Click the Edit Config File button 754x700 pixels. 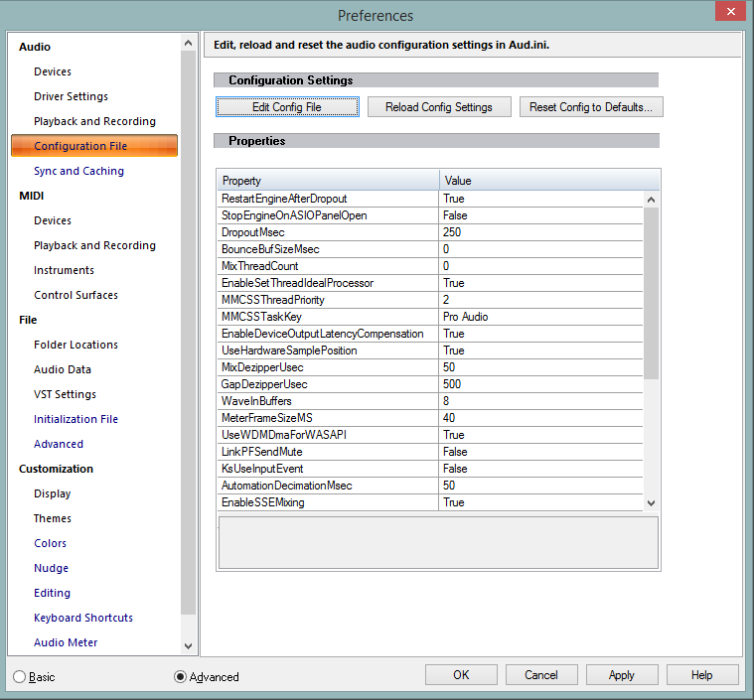[x=287, y=107]
